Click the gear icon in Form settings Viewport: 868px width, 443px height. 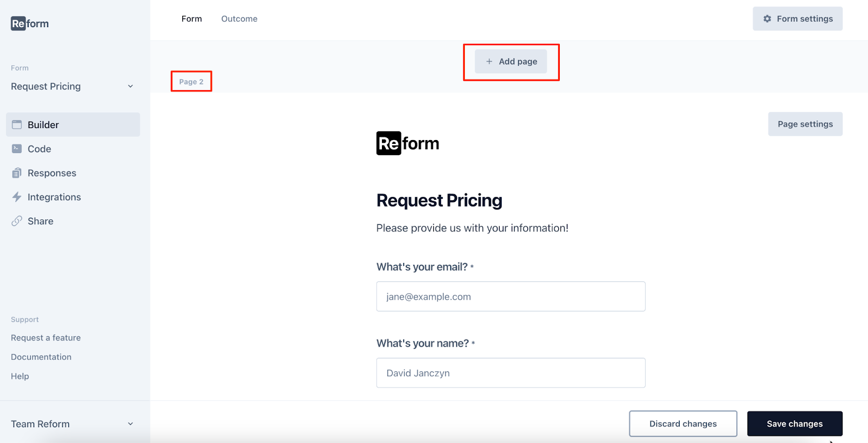click(x=767, y=19)
